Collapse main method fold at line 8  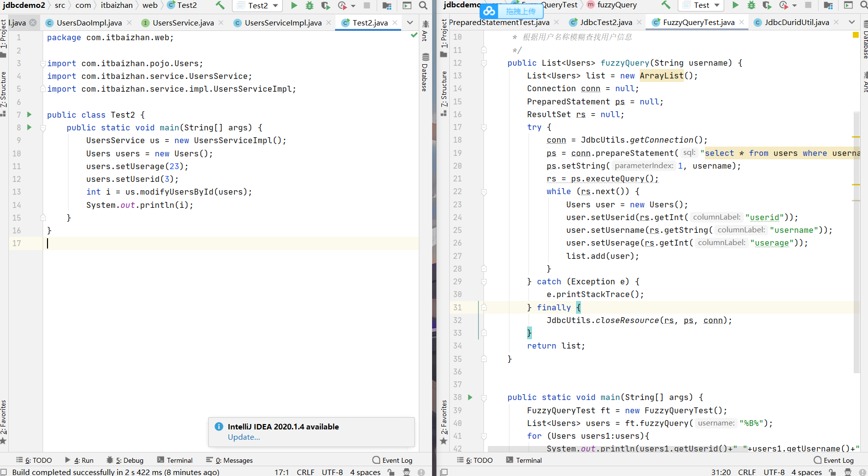(x=43, y=127)
